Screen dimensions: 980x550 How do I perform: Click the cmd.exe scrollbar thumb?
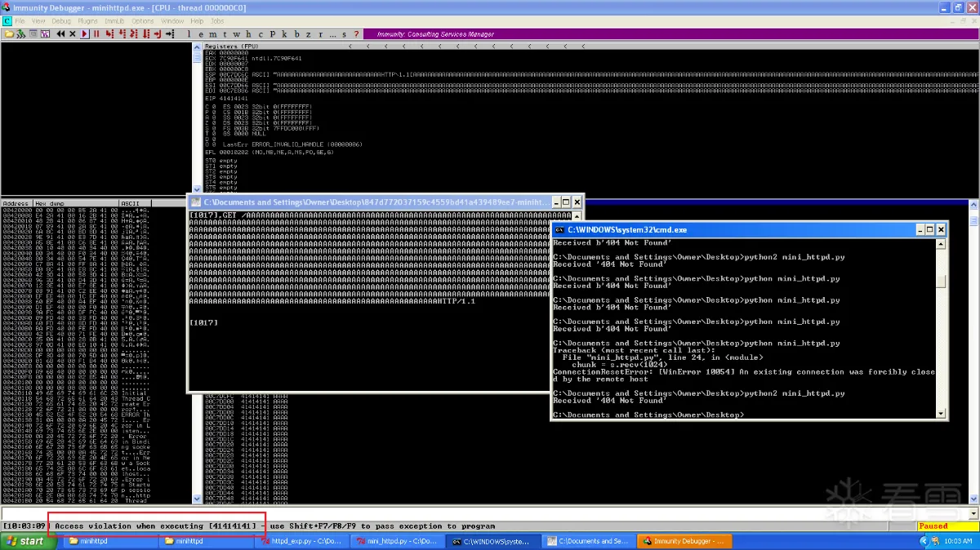941,282
